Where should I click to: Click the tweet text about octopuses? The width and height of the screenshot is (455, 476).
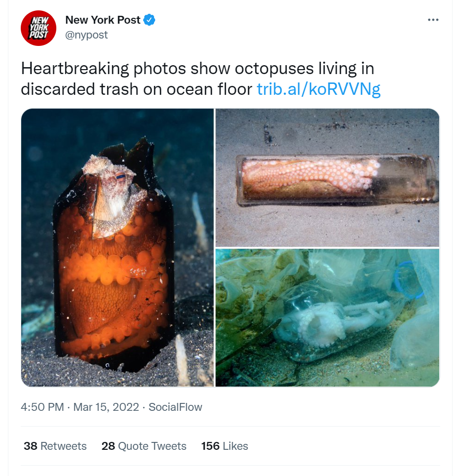point(201,79)
